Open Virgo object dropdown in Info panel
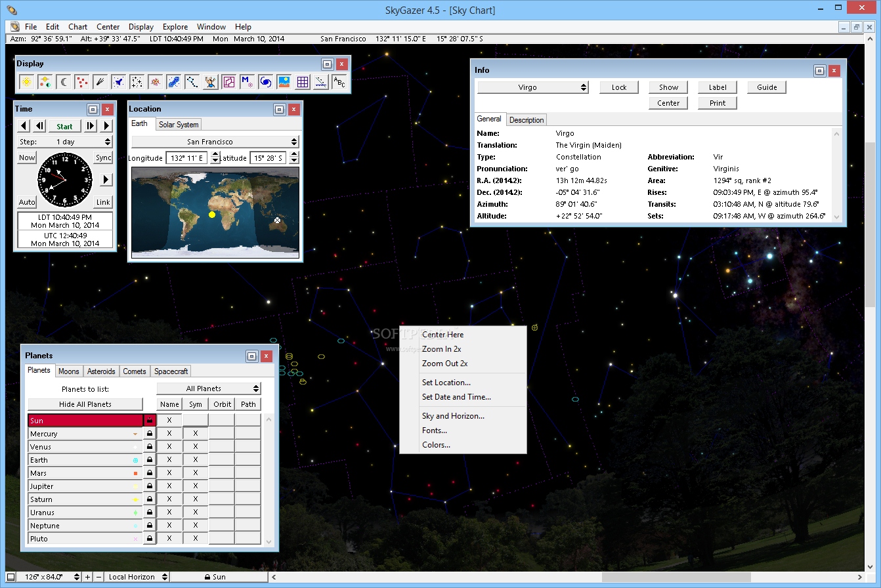This screenshot has width=881, height=588. tap(532, 87)
